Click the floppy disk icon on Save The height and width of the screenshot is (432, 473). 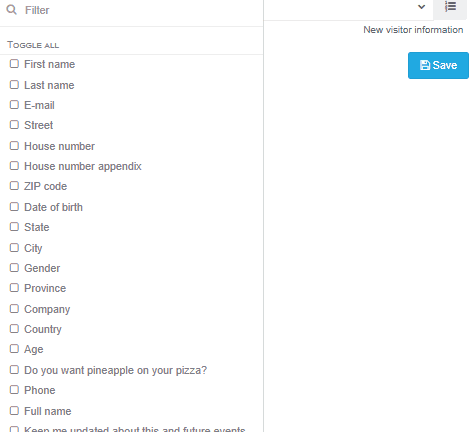(x=425, y=65)
